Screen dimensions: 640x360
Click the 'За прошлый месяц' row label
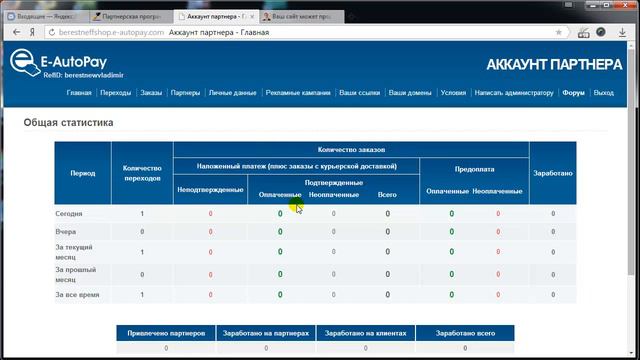click(x=76, y=275)
